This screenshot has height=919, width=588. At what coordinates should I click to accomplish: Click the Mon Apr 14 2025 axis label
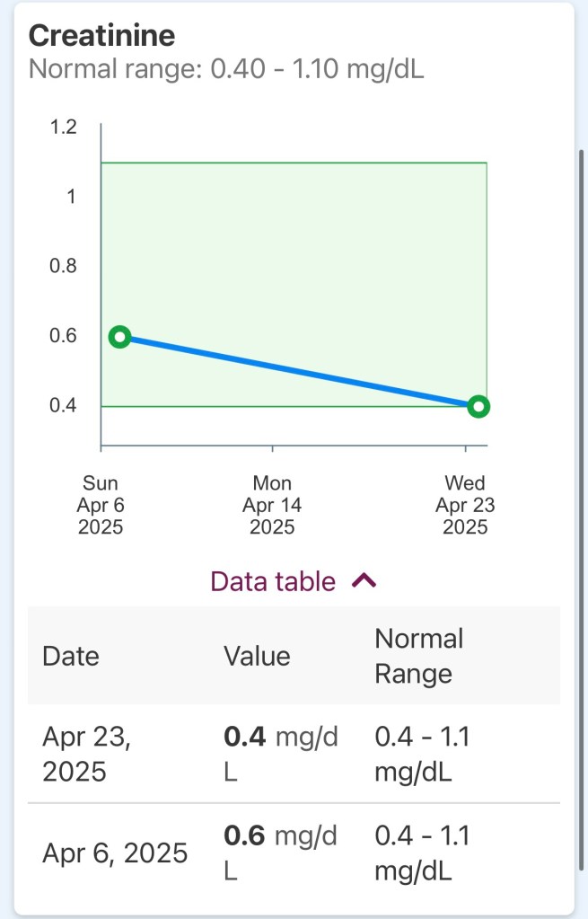(x=272, y=505)
